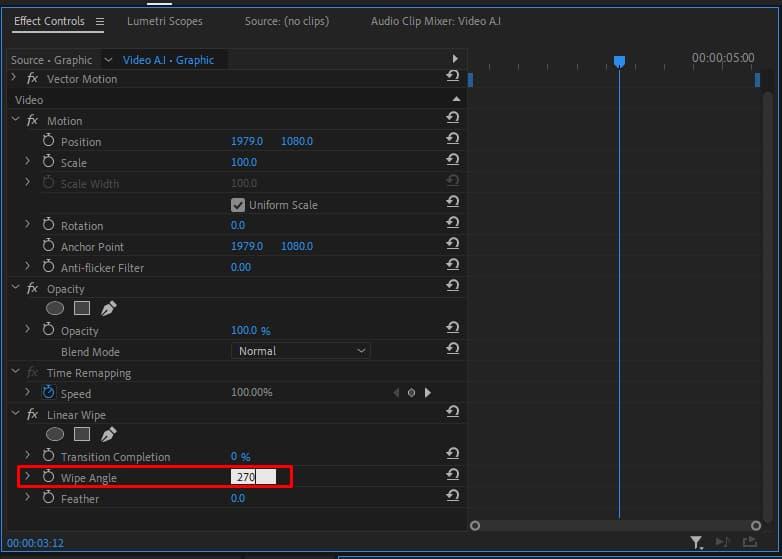Open the filter properties funnel icon

(696, 543)
